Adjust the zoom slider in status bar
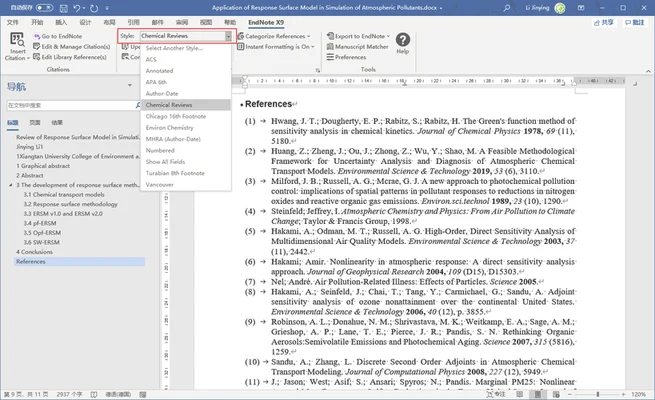The image size is (655, 400). (597, 394)
